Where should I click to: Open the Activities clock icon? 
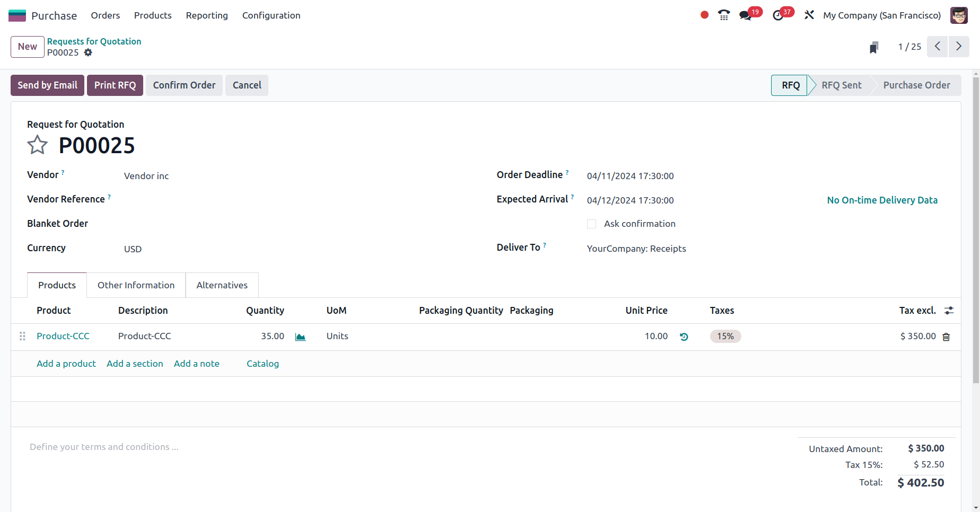coord(777,15)
